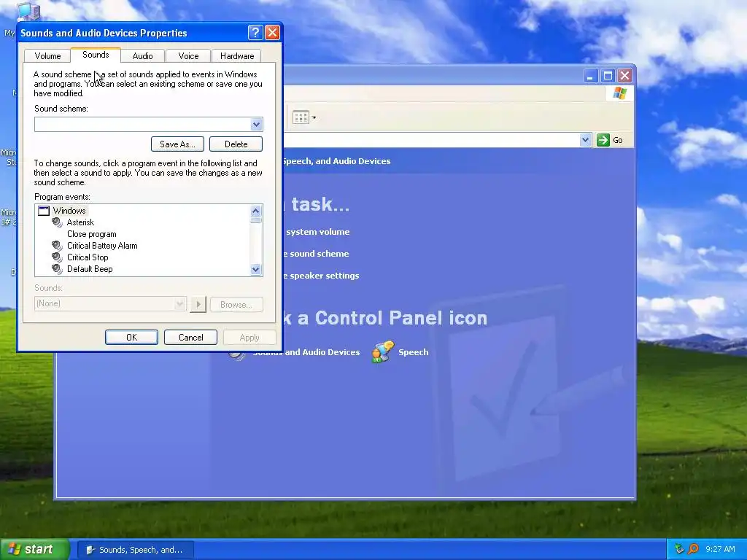Click the system volume task link
The image size is (747, 560).
tap(318, 232)
